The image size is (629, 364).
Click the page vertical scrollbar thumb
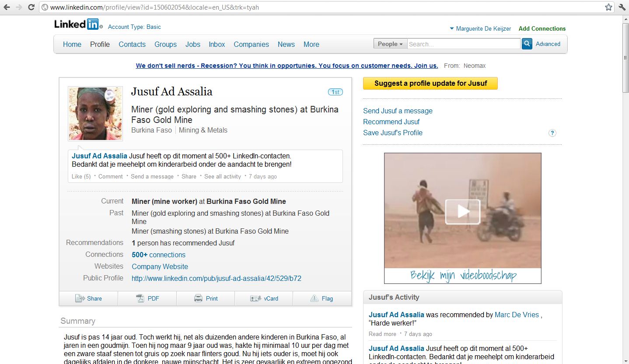(x=626, y=57)
